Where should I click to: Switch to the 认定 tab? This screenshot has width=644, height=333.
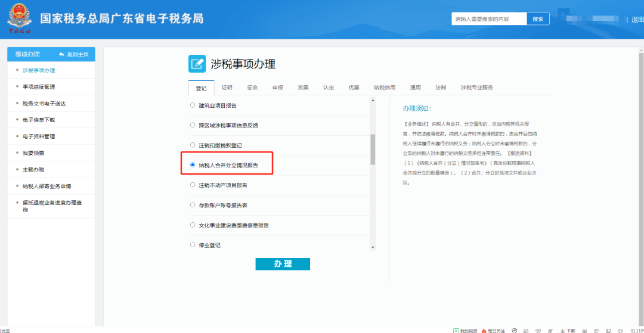(x=329, y=88)
